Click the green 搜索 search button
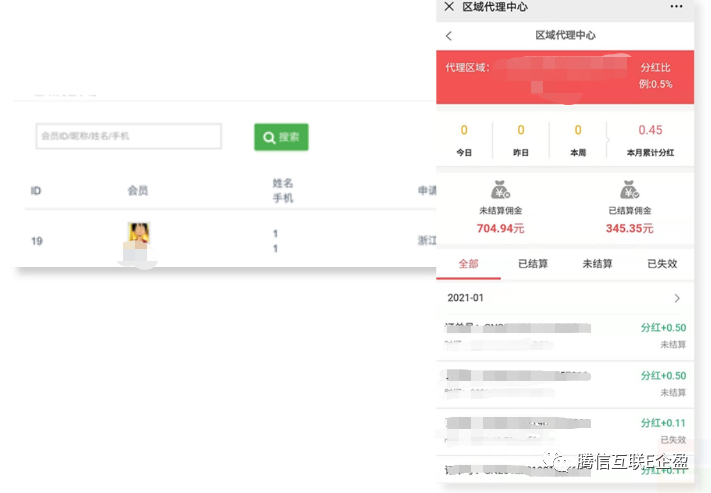The image size is (711, 493). 281,137
